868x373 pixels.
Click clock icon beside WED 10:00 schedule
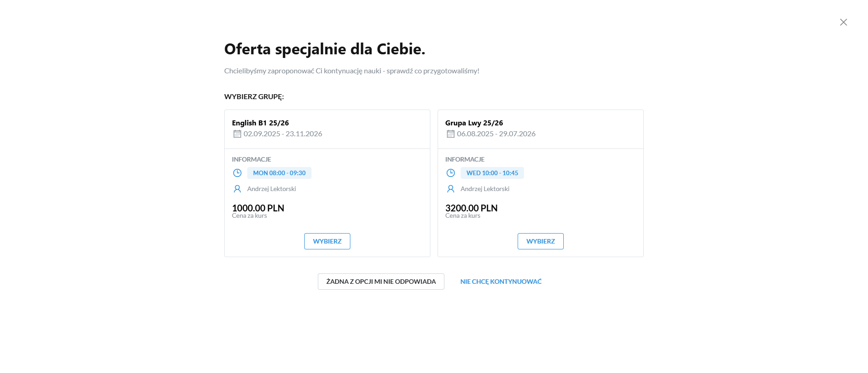click(451, 173)
